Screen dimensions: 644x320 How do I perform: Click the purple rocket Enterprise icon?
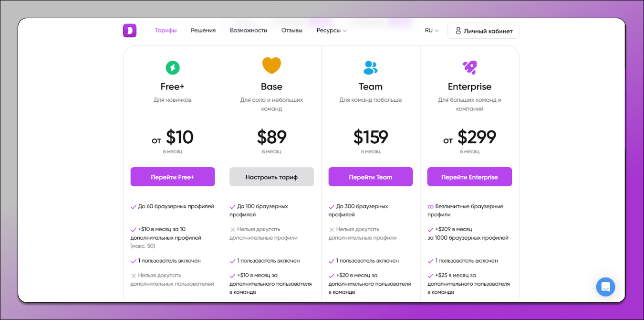(x=469, y=67)
